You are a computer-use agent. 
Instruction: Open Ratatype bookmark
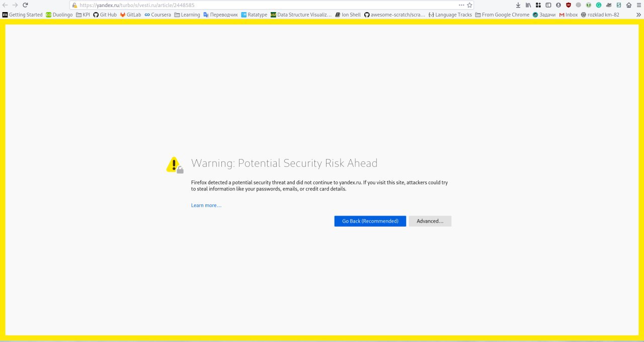click(254, 15)
